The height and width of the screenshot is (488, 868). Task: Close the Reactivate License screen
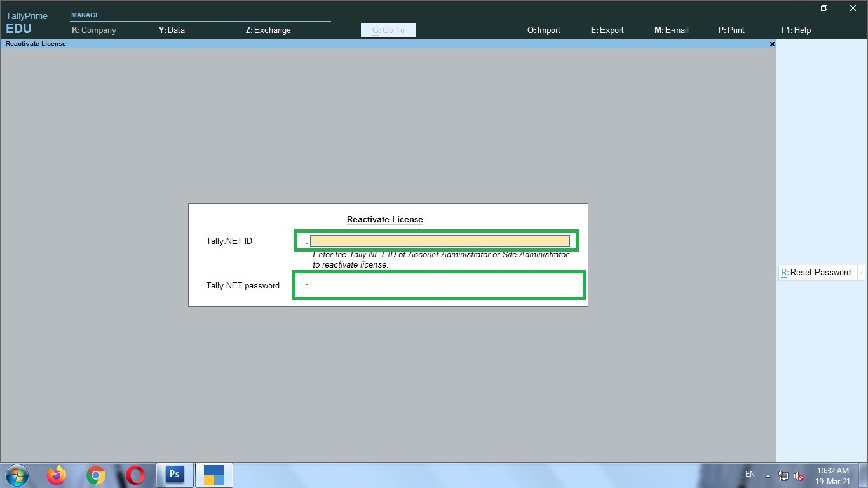(x=772, y=44)
